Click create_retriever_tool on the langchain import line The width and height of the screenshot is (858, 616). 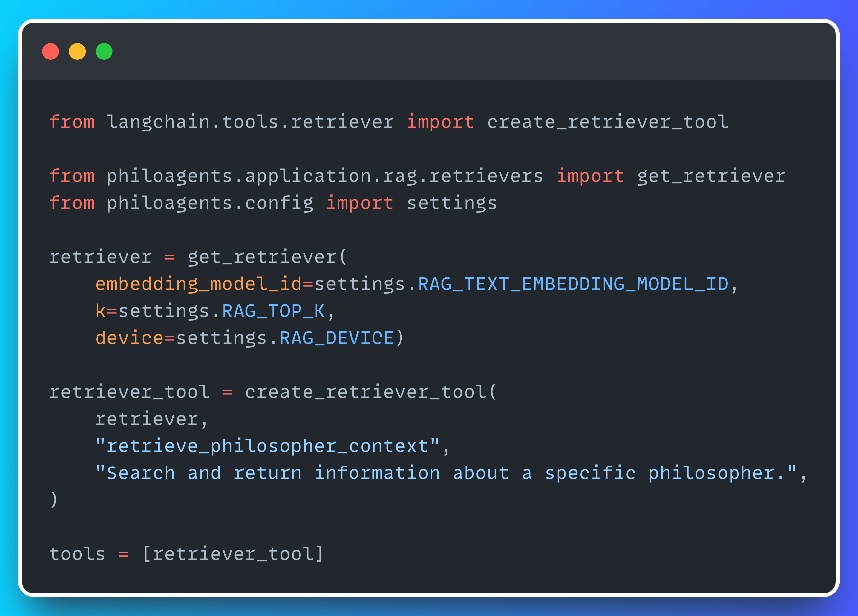point(608,122)
